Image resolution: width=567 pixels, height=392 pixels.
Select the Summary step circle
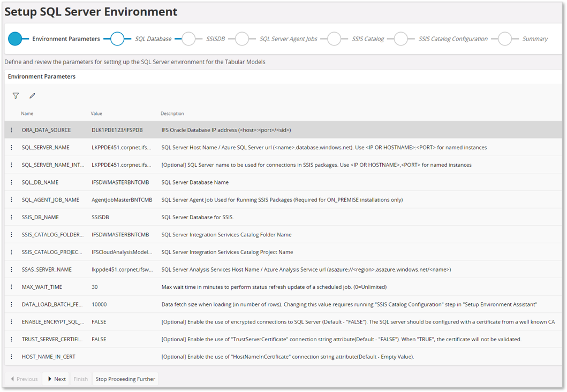(504, 38)
